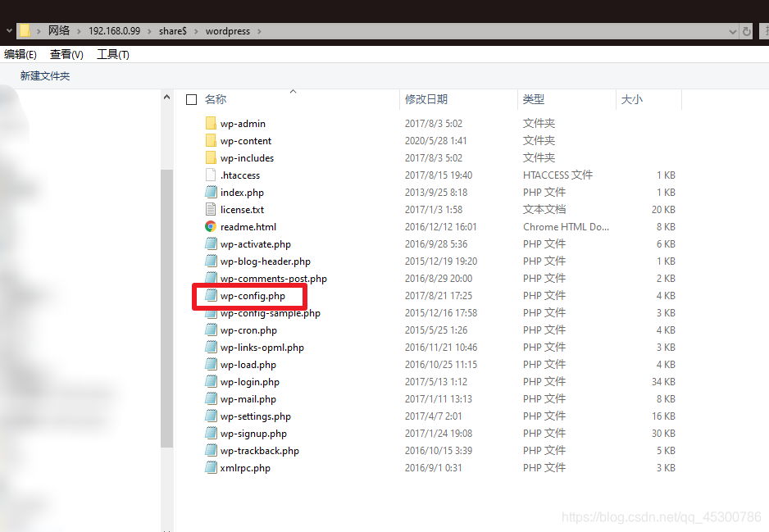Click the wp-cron.php file icon
The width and height of the screenshot is (769, 532).
(211, 330)
